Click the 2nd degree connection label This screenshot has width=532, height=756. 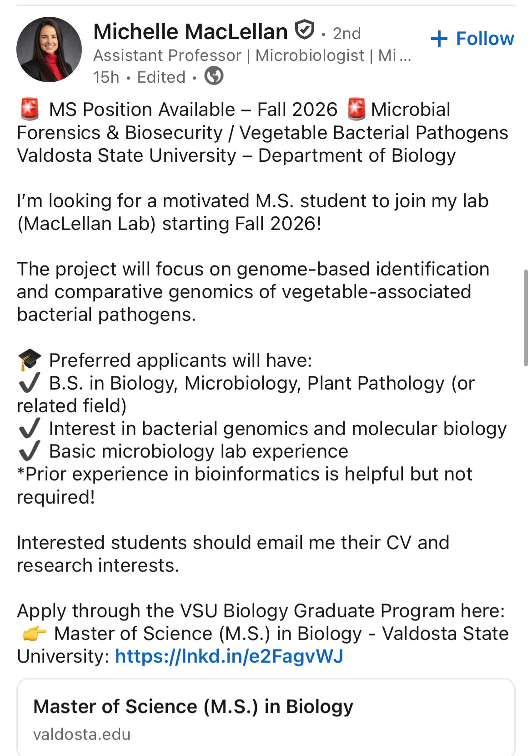click(x=346, y=33)
